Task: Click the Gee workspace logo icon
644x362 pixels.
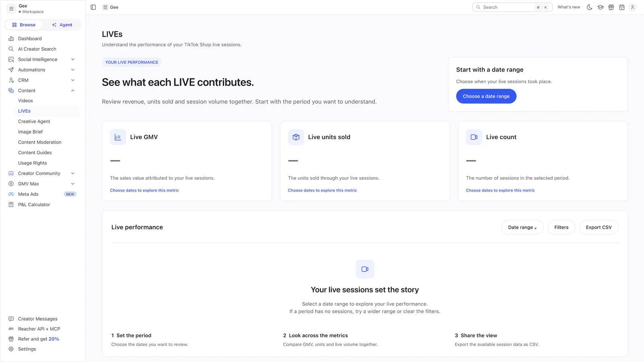Action: [11, 8]
